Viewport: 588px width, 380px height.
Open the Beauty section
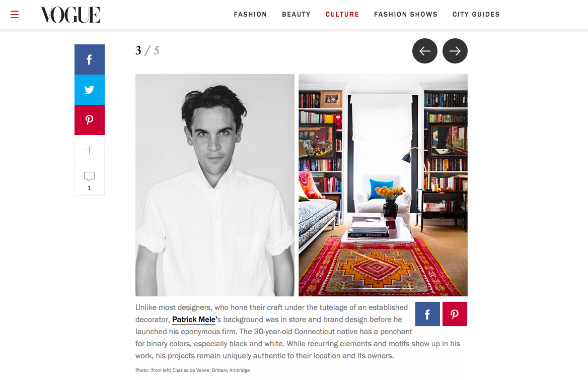click(296, 14)
